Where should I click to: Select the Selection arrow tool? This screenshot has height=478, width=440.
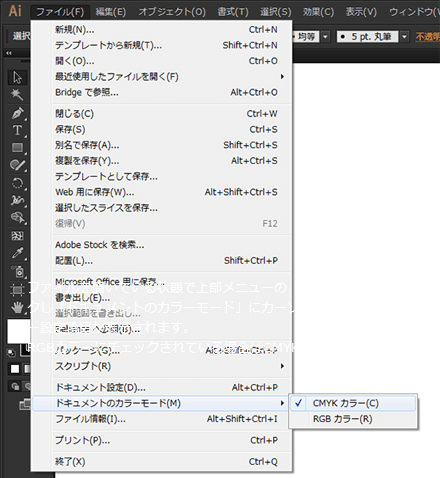point(17,77)
